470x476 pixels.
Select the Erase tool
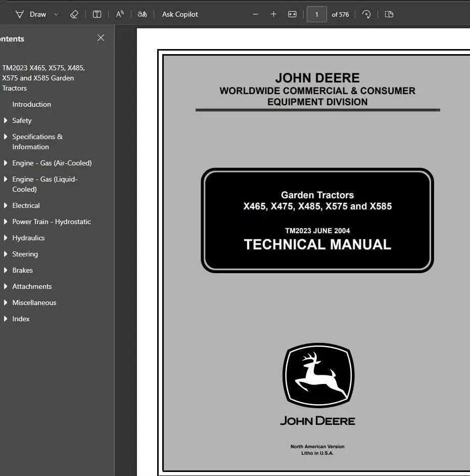74,14
